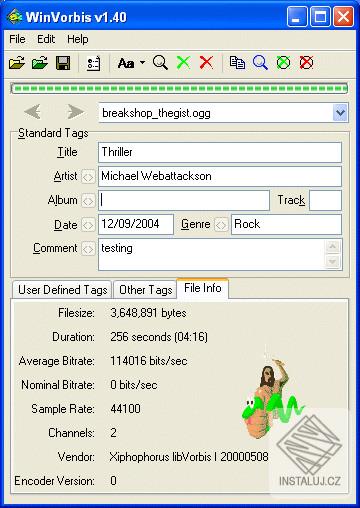Click the filesize value 3,648,891 bytes

(148, 313)
